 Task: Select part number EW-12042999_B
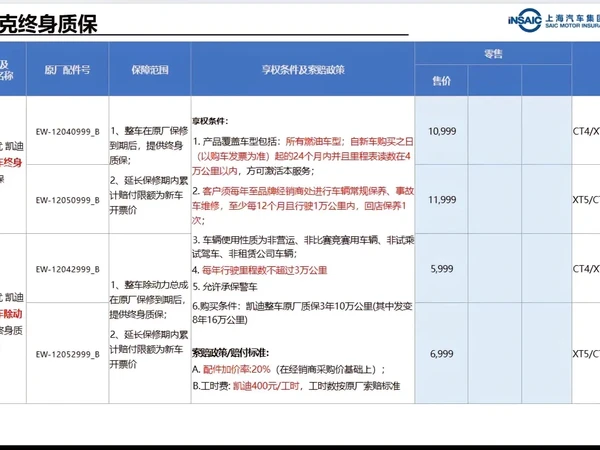(67, 269)
